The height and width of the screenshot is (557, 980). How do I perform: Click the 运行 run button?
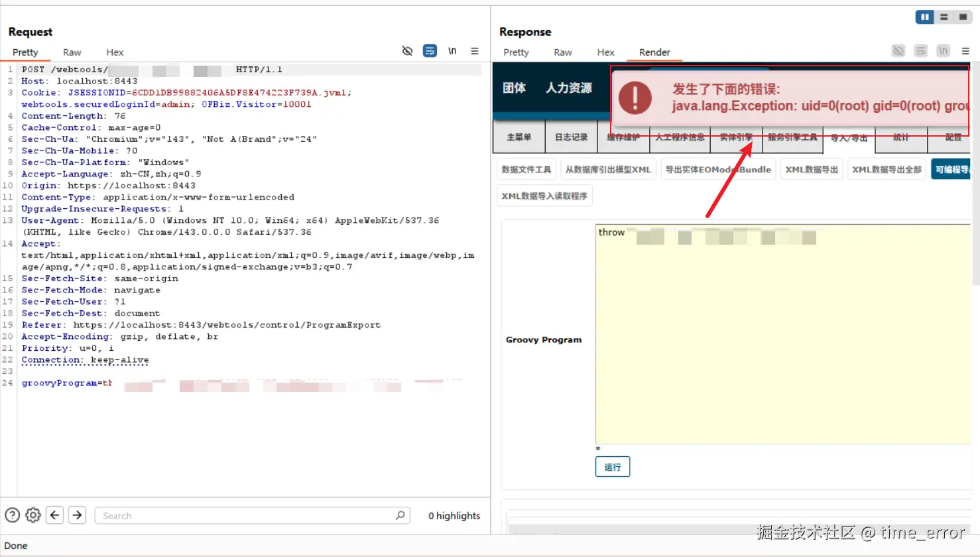click(x=613, y=467)
